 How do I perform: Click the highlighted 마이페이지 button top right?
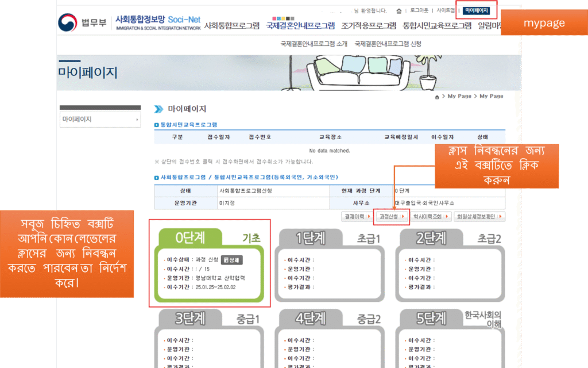478,10
